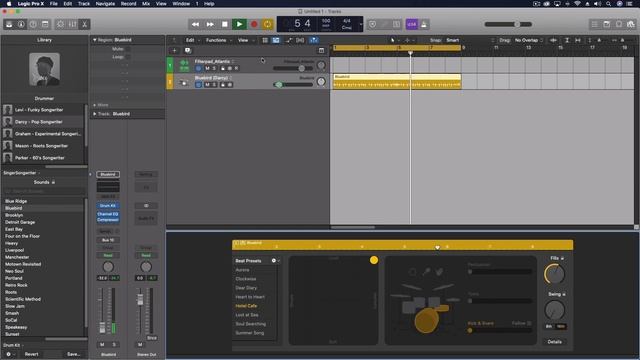The image size is (640, 360).
Task: Open the Track menu
Action: [84, 4]
